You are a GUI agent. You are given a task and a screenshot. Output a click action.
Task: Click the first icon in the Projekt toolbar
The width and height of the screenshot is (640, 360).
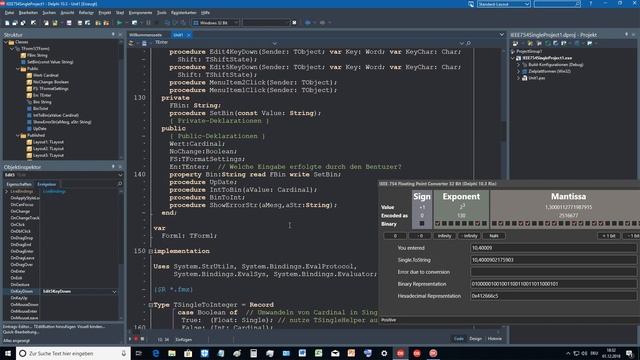[515, 43]
